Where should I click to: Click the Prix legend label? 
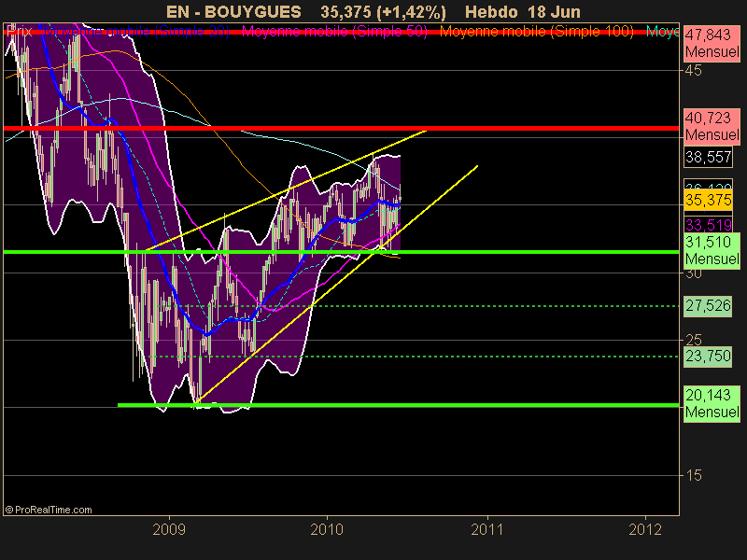click(x=20, y=32)
